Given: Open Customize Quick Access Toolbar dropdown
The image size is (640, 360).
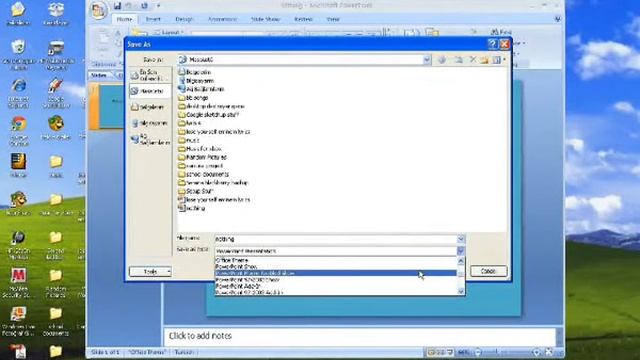Looking at the screenshot, I should click(x=159, y=6).
